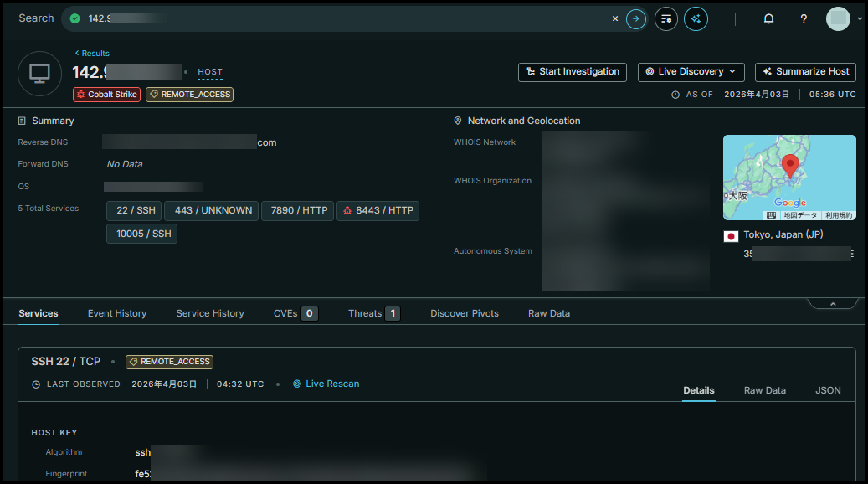Viewport: 868px width, 484px height.
Task: Click the Summarize Host button
Action: click(x=805, y=72)
